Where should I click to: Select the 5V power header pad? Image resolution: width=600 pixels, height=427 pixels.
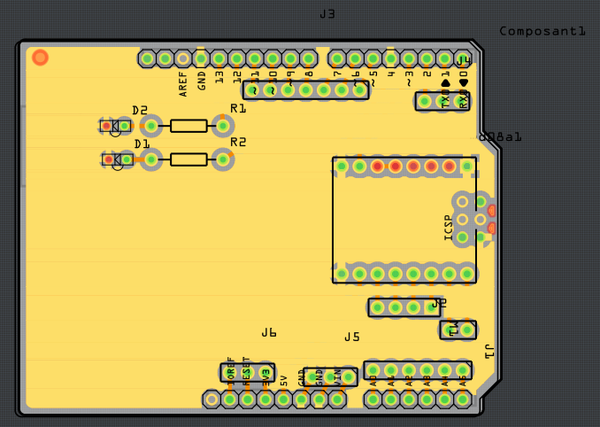(x=283, y=399)
